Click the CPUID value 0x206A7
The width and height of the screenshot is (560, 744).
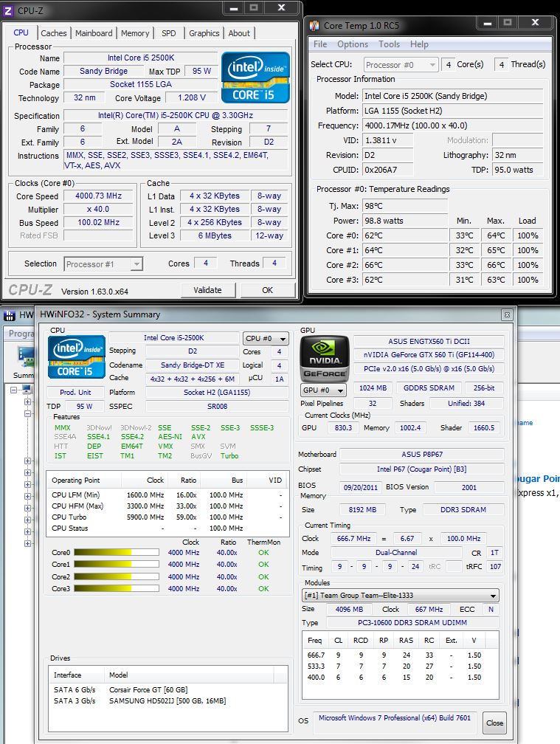(x=388, y=170)
